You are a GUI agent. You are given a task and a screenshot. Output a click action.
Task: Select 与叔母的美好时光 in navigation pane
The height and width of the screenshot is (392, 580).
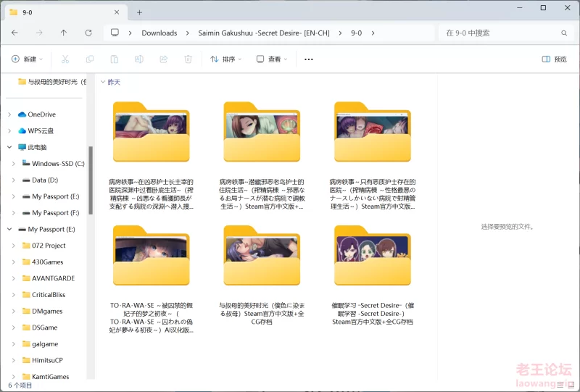51,82
